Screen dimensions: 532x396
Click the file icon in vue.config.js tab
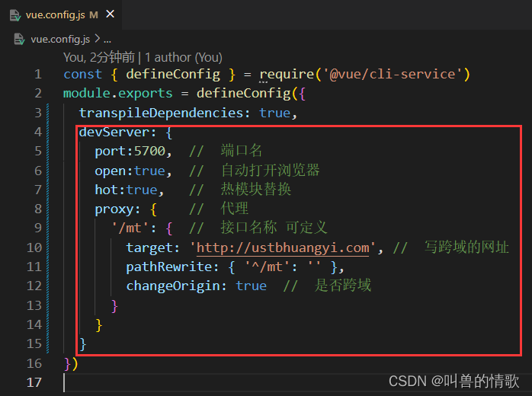point(15,15)
